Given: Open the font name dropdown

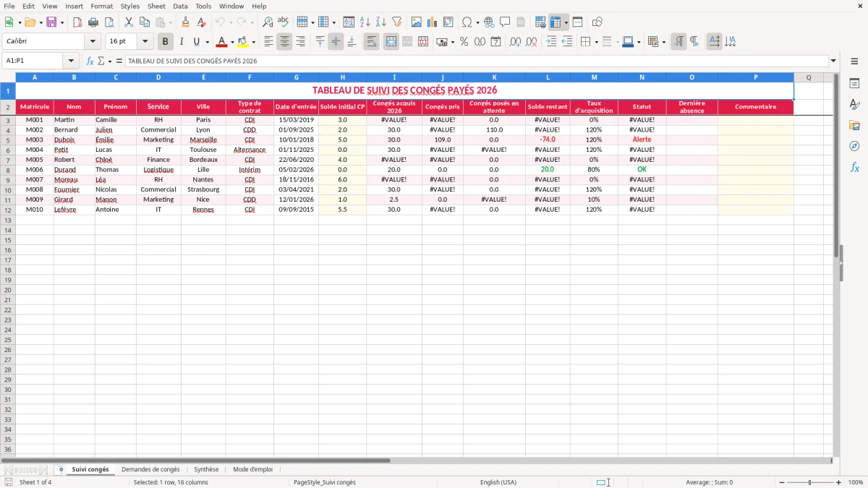Looking at the screenshot, I should [92, 42].
